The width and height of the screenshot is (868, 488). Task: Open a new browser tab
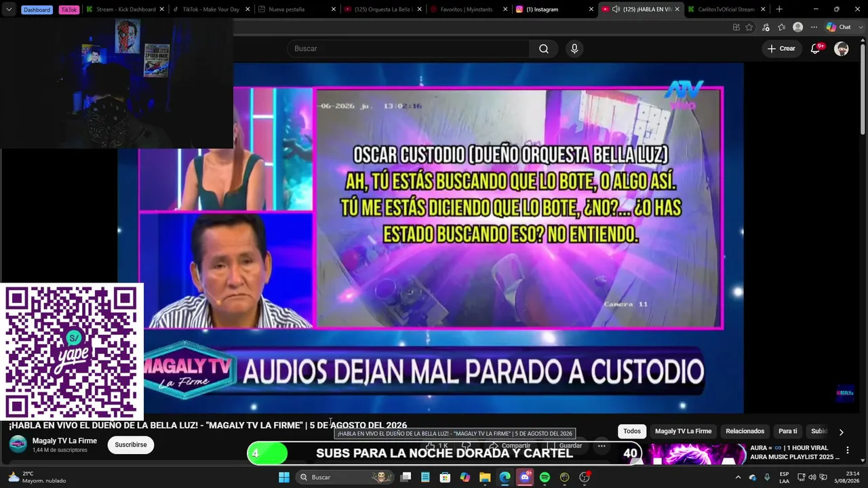779,9
